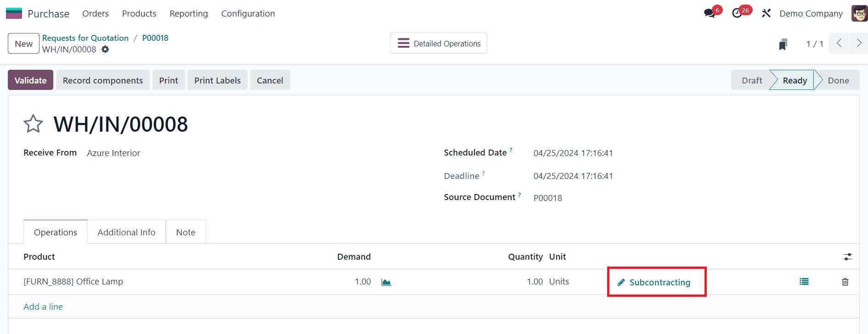Switch to the Additional Info tab
This screenshot has width=868, height=334.
click(x=126, y=232)
